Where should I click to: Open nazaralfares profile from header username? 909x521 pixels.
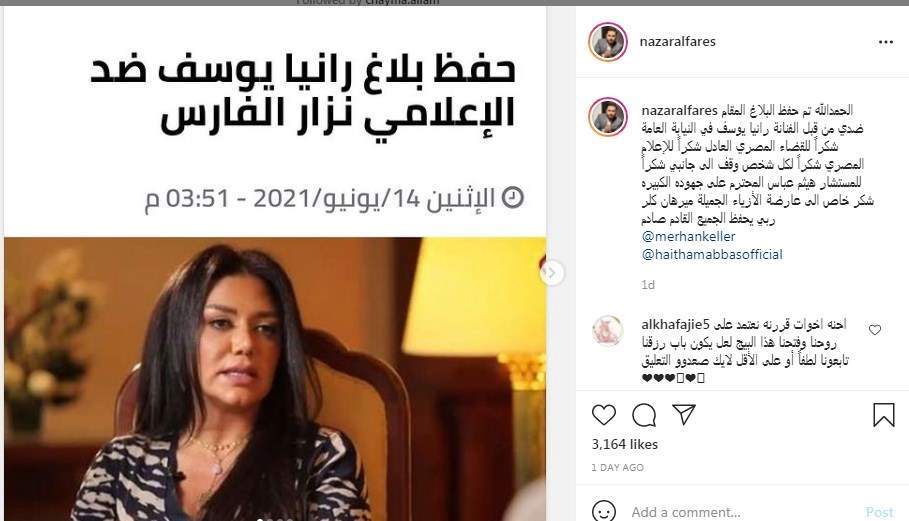pyautogui.click(x=677, y=42)
